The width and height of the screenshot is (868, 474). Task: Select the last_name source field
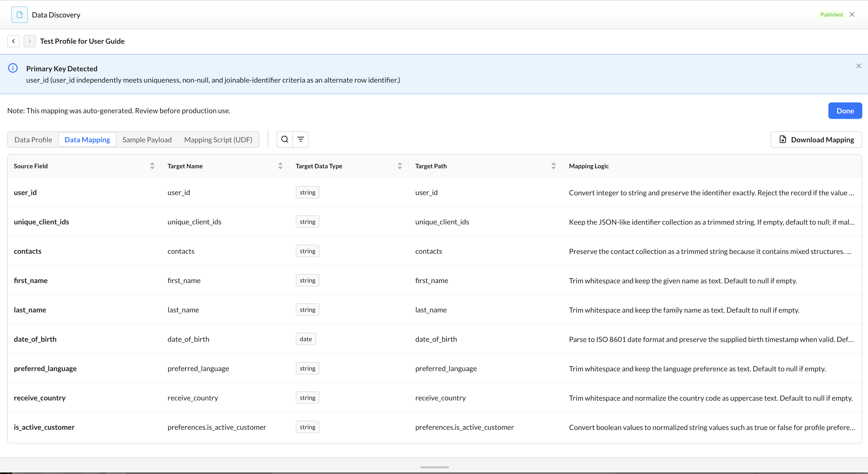point(30,310)
